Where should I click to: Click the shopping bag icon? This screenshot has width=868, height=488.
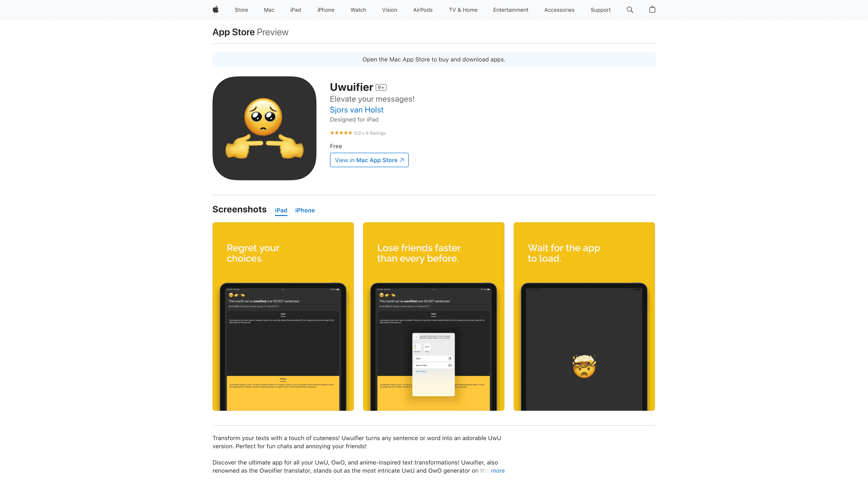[x=652, y=9]
